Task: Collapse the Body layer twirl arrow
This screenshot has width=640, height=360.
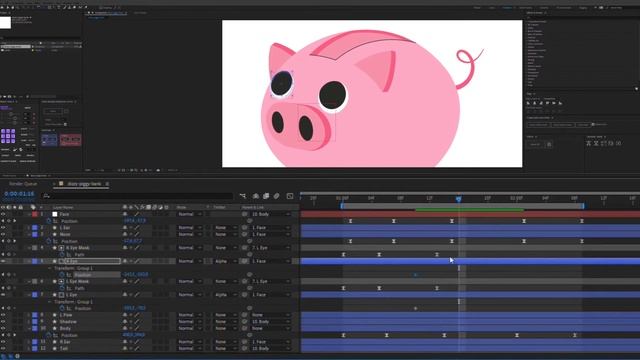Action: click(29, 328)
